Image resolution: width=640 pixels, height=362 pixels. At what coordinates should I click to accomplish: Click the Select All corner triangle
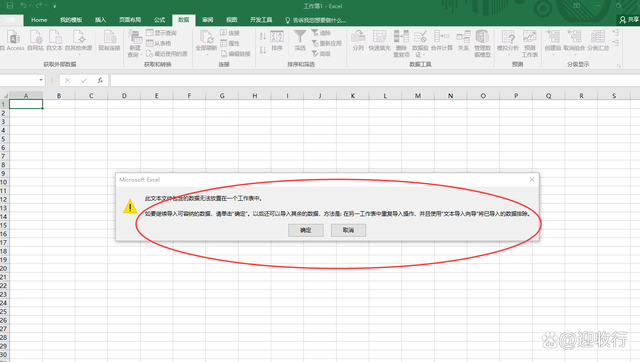[5, 95]
